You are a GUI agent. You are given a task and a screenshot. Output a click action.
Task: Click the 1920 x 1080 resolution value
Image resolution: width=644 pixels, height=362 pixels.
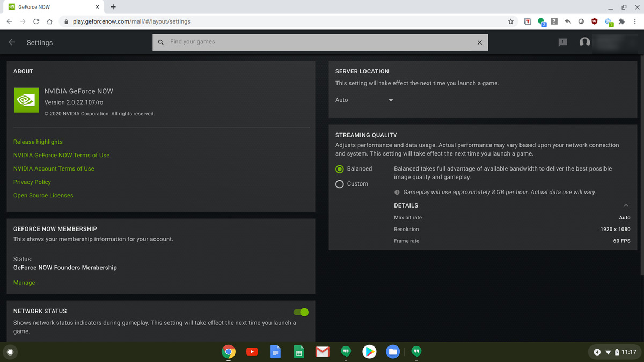point(615,229)
